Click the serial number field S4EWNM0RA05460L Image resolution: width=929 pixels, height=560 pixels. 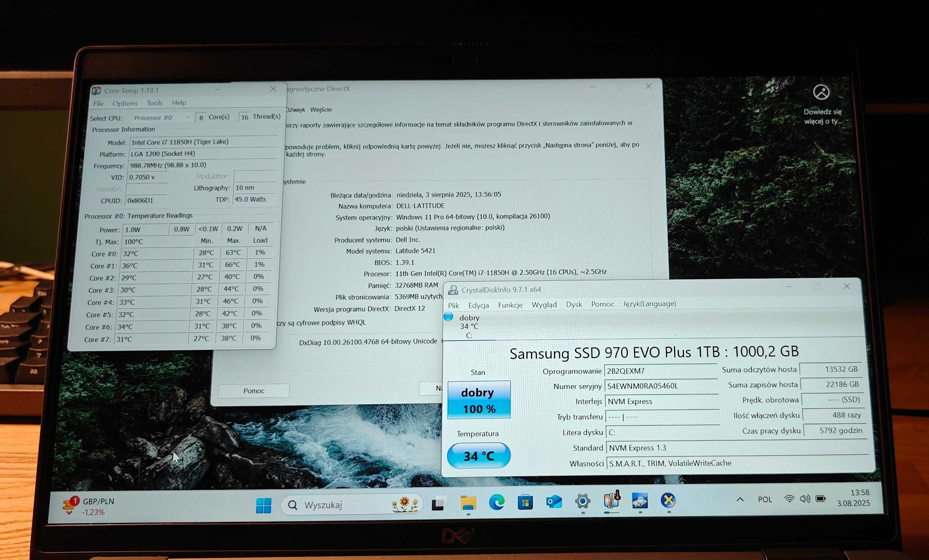pyautogui.click(x=661, y=386)
